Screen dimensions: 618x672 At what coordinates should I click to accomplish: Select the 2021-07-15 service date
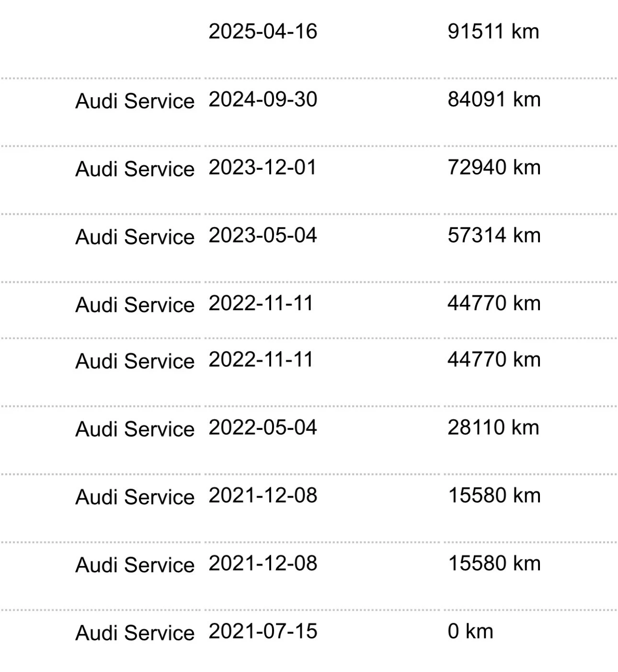pyautogui.click(x=263, y=632)
